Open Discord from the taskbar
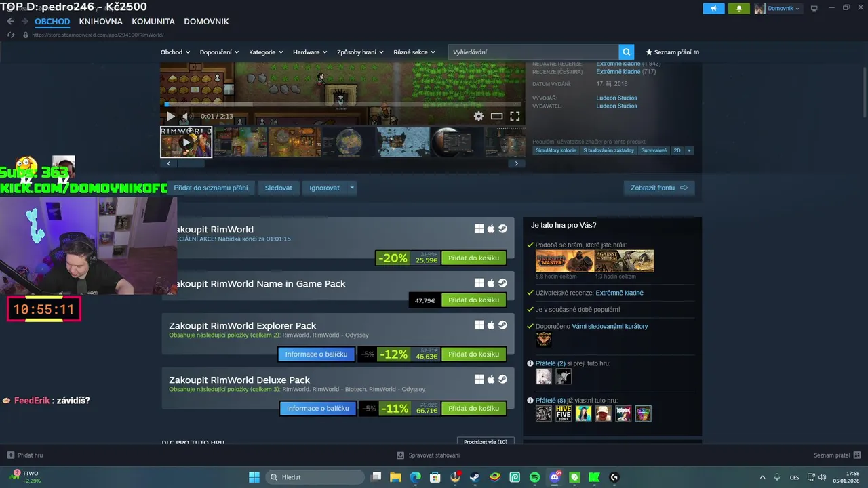 point(555,477)
